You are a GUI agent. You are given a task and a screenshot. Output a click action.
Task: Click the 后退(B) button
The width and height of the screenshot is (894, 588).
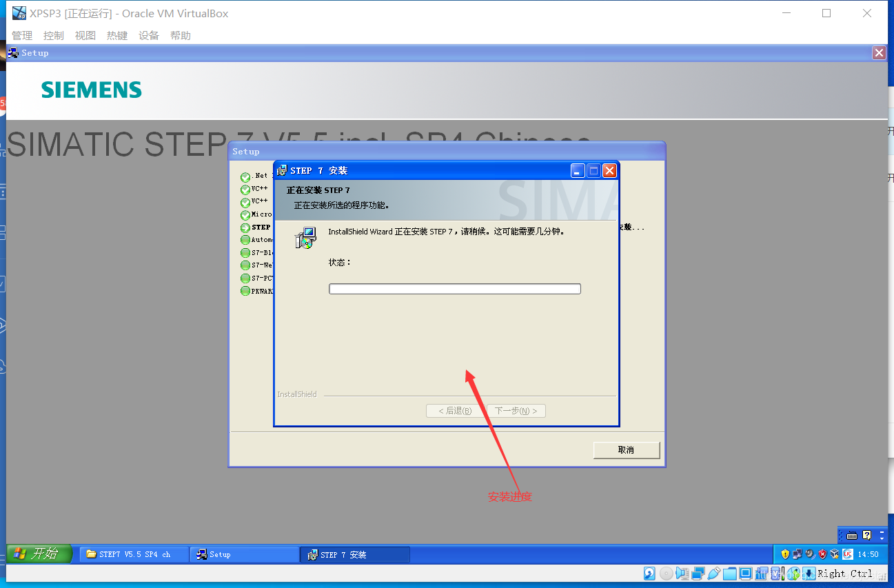[x=455, y=411]
